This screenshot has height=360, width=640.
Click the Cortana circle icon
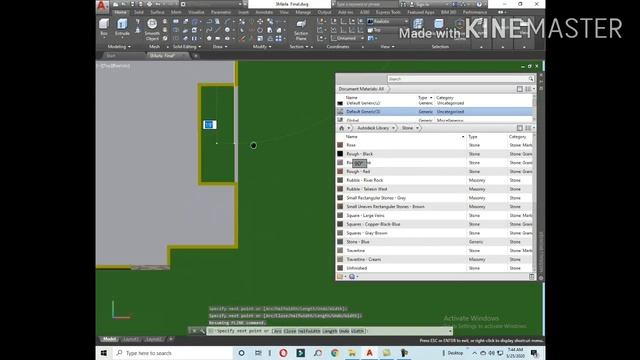click(x=241, y=353)
